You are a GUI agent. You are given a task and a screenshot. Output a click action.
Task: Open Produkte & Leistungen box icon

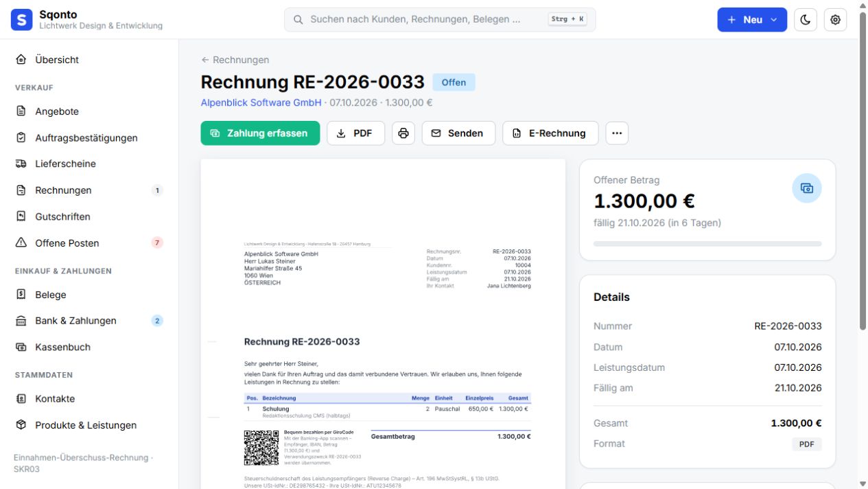(21, 425)
